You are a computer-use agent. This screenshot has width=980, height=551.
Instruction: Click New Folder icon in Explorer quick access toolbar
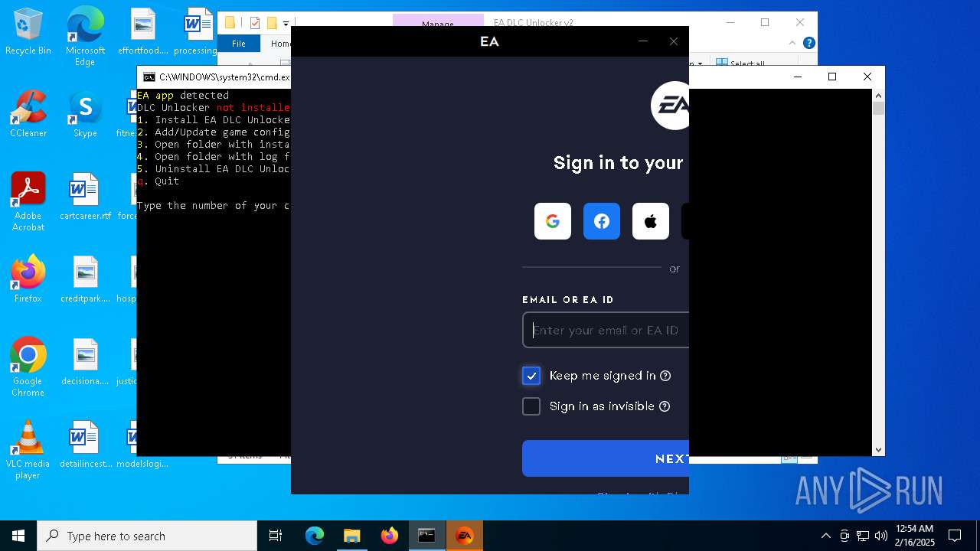[271, 24]
